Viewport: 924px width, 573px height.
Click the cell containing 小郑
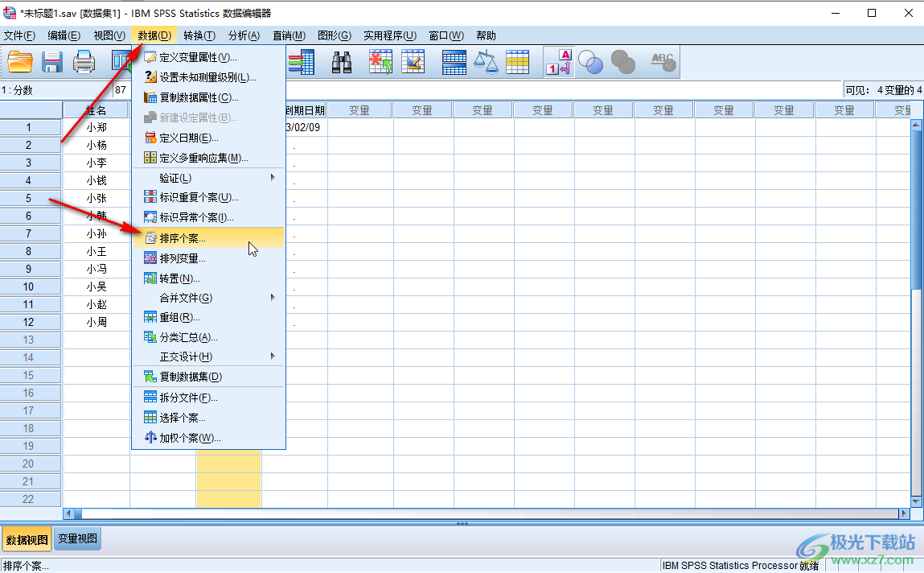pyautogui.click(x=96, y=127)
